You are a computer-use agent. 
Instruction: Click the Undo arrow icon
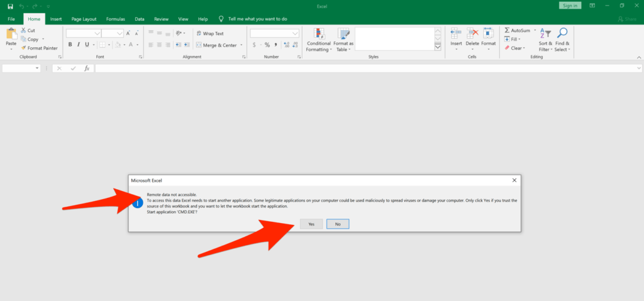(x=22, y=6)
